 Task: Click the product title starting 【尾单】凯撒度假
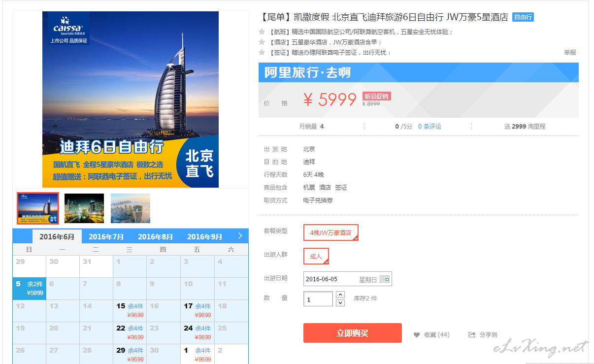pos(384,17)
